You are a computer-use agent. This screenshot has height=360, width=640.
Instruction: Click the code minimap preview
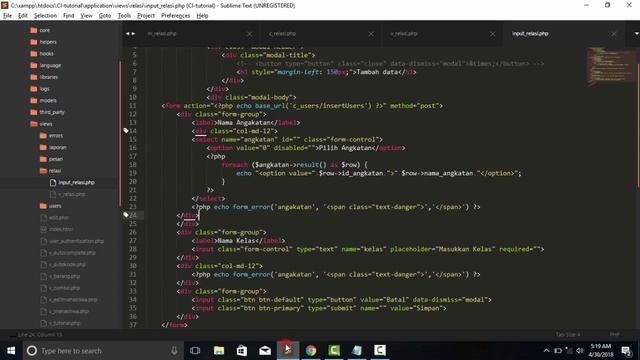610,66
